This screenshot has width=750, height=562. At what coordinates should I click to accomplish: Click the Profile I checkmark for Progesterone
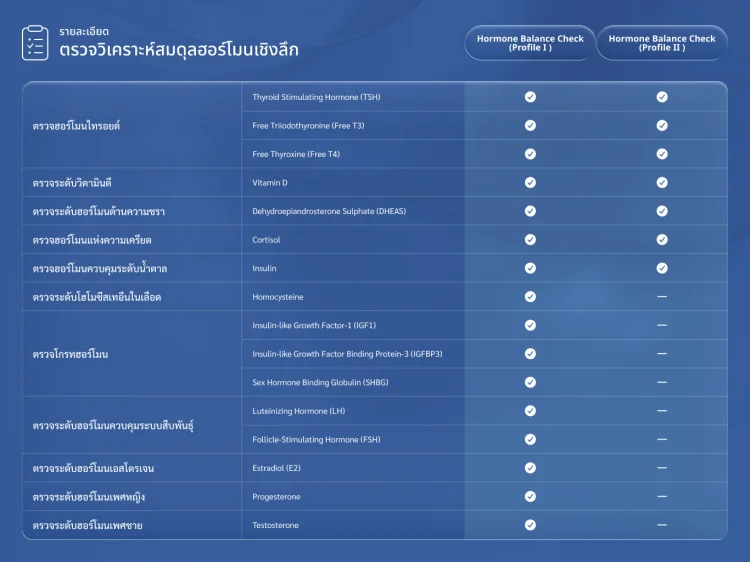[x=530, y=497]
